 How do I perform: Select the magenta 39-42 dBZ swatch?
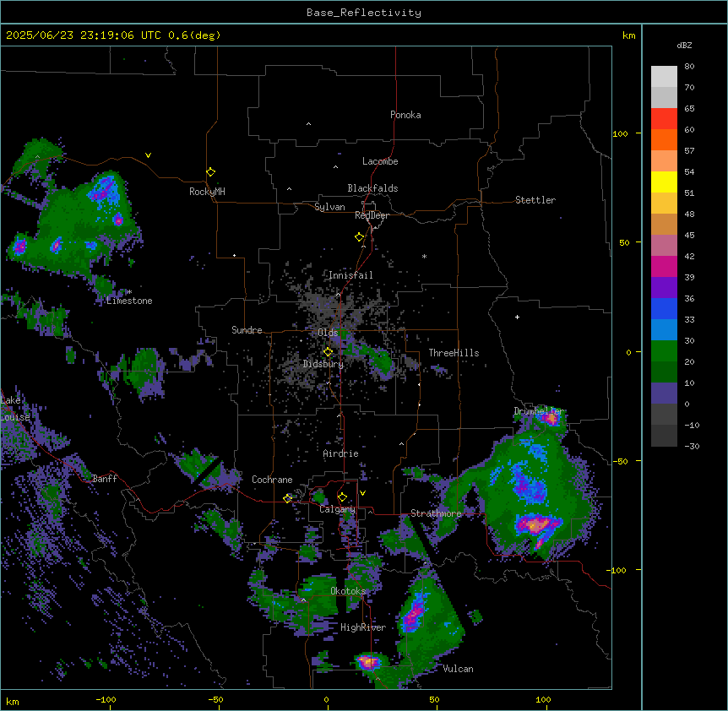point(664,266)
